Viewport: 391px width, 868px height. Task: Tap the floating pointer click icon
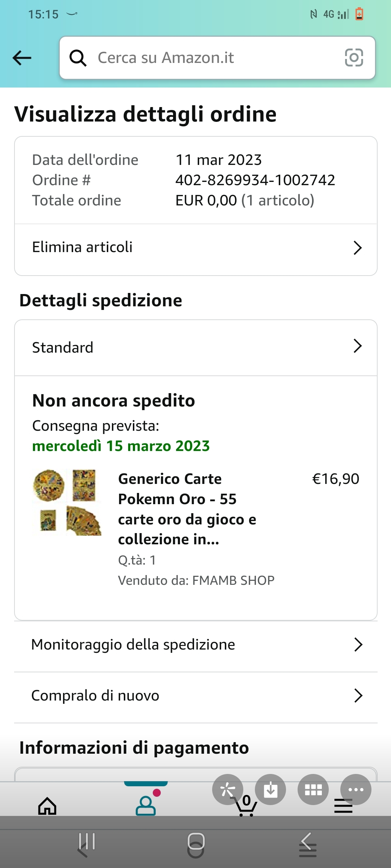tap(228, 790)
